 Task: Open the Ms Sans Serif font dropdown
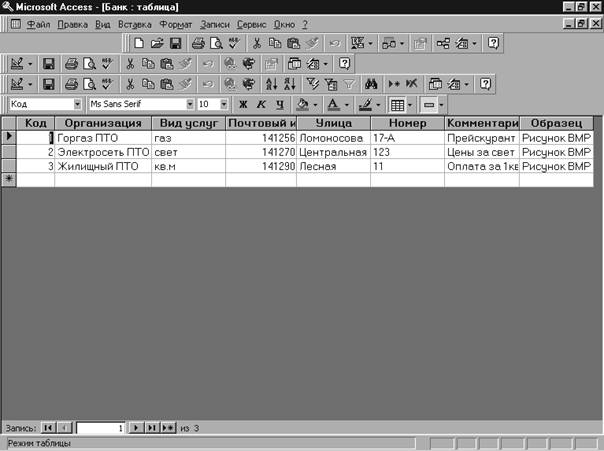click(x=190, y=104)
